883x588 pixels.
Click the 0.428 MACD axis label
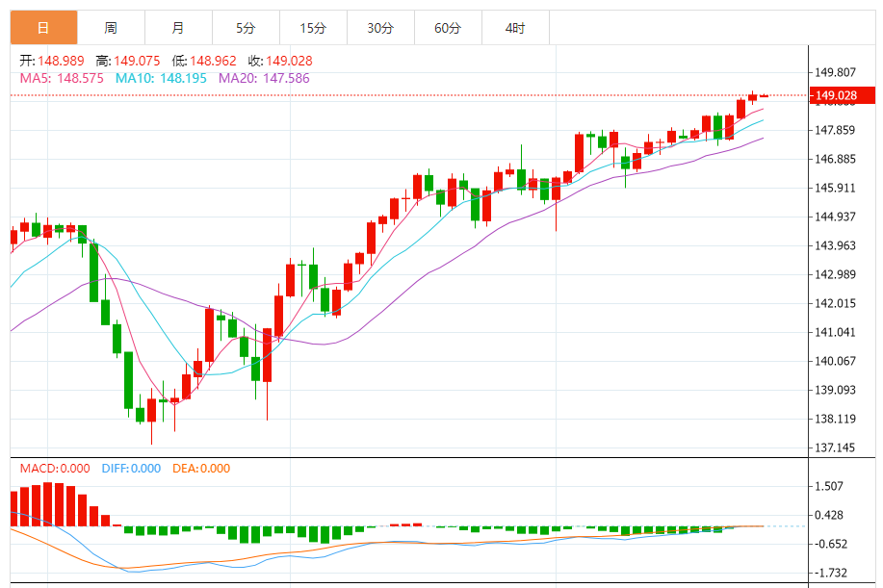[829, 515]
